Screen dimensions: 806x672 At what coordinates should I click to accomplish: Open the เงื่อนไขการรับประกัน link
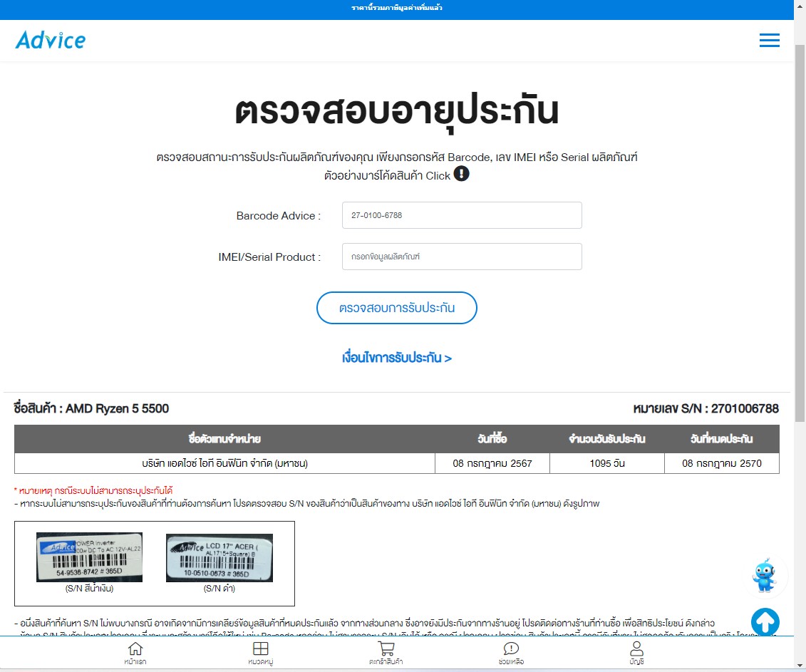pyautogui.click(x=396, y=357)
